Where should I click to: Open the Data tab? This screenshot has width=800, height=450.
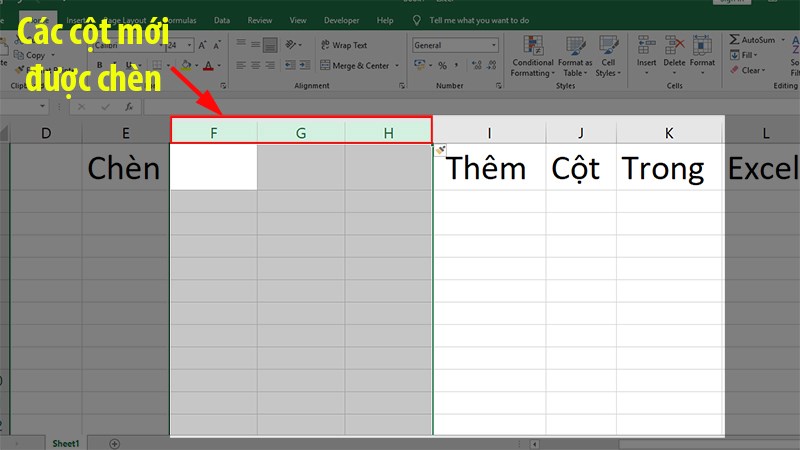[x=222, y=20]
